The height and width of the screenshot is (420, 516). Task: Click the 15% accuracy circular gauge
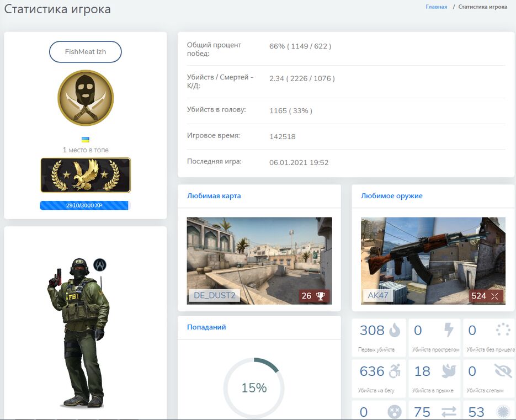coord(254,388)
